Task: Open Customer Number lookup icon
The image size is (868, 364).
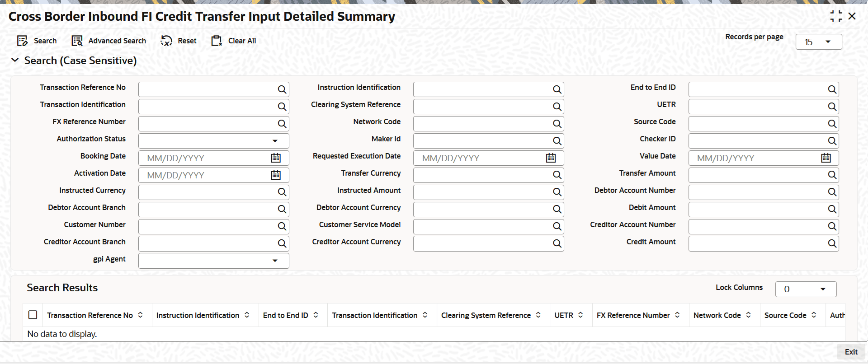Action: point(282,226)
